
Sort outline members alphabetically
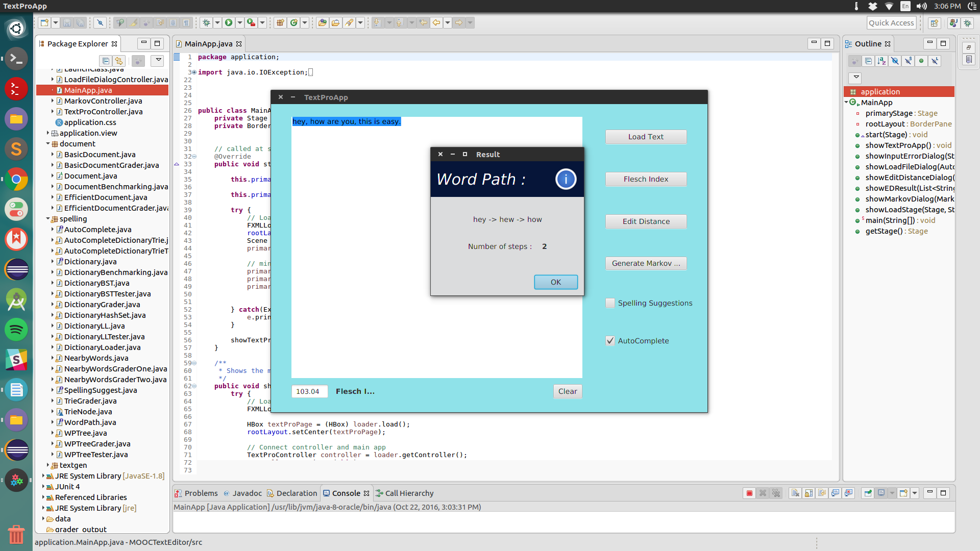tap(881, 61)
